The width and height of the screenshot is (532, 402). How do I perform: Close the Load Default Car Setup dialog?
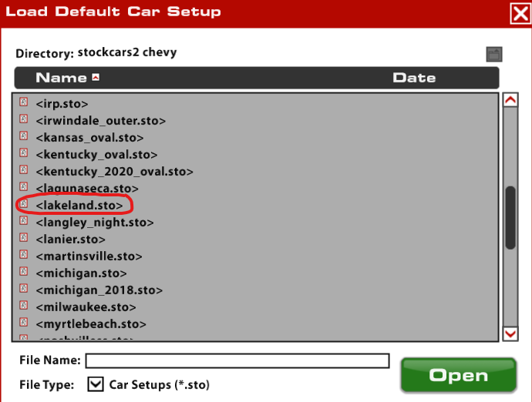(520, 12)
